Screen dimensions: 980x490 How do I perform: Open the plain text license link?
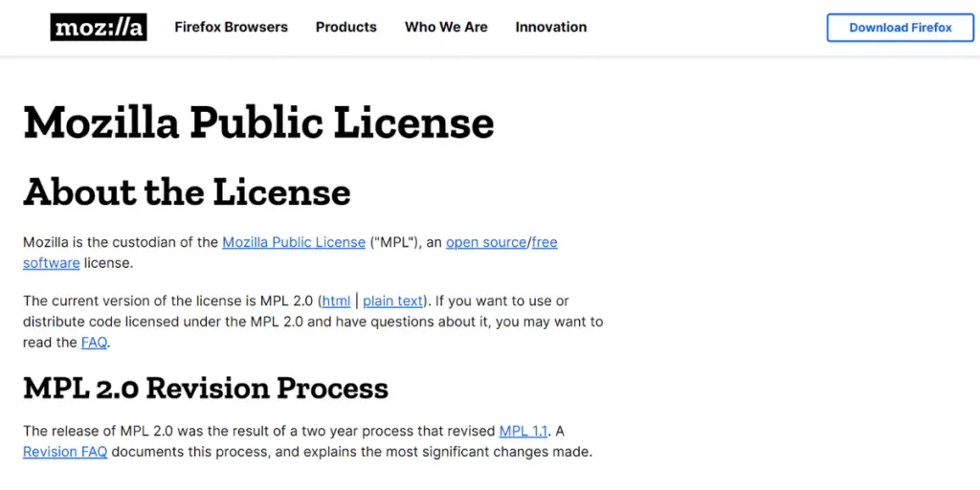point(393,301)
